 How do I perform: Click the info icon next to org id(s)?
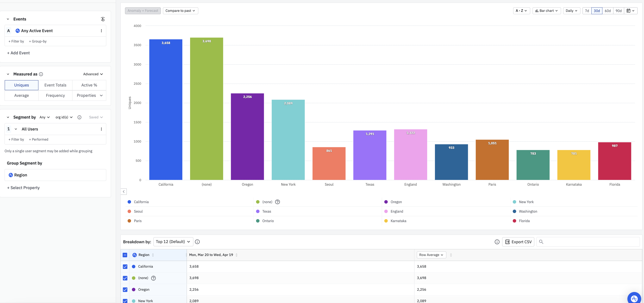coord(79,117)
